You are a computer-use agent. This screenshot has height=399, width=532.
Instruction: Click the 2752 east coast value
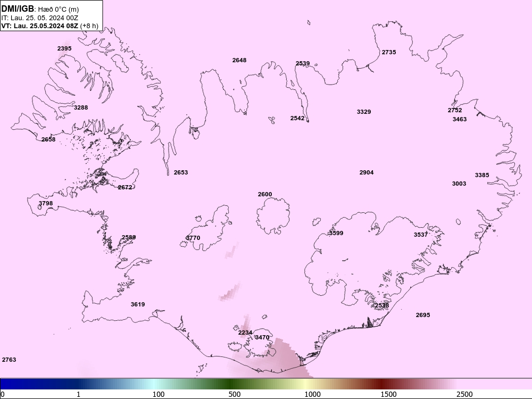coord(455,110)
